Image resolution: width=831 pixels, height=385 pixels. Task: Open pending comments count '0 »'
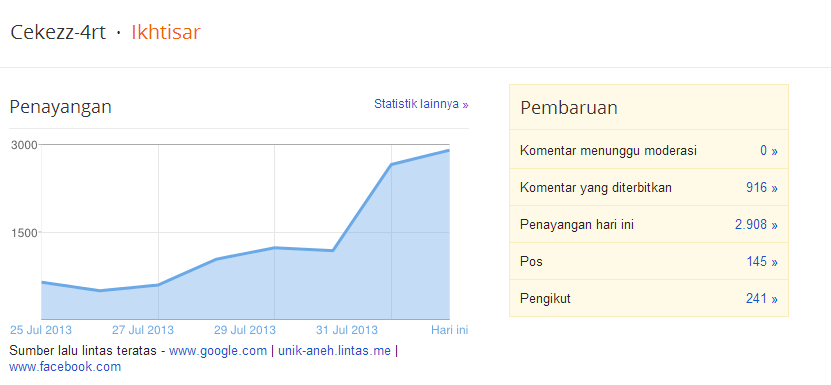tap(768, 151)
